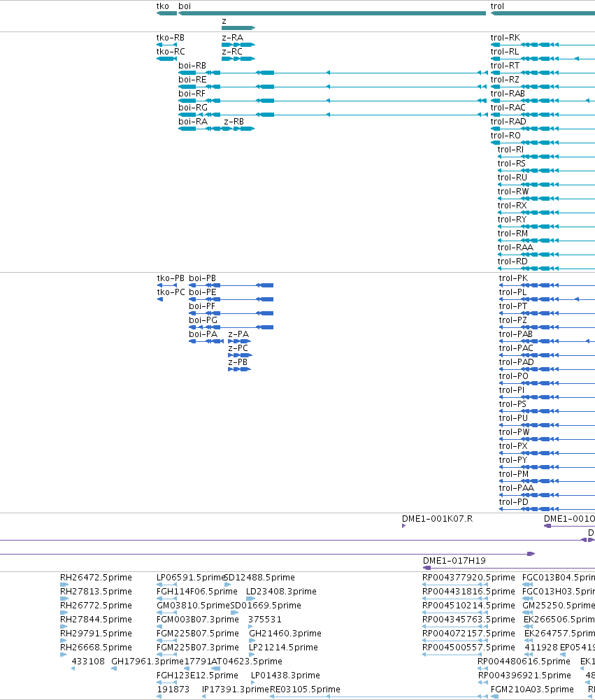Click protein trol-PO label
The image size is (595, 700).
(x=514, y=376)
